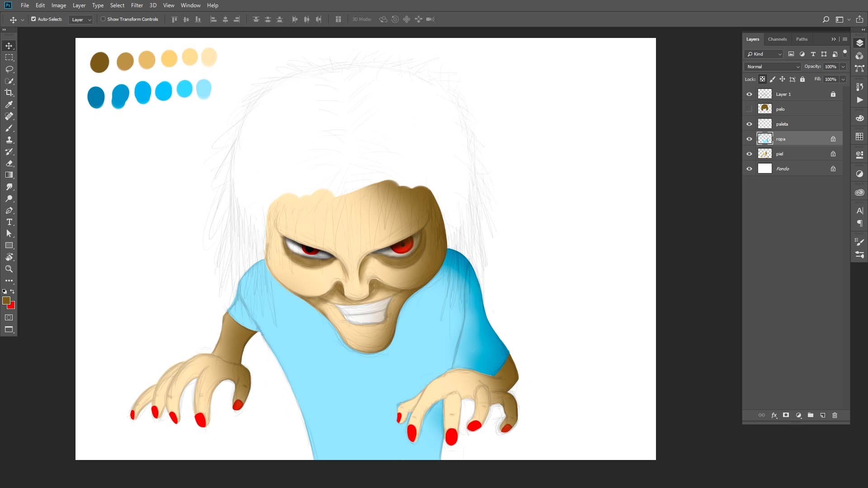Select the Smudge tool
The width and height of the screenshot is (868, 488).
9,187
